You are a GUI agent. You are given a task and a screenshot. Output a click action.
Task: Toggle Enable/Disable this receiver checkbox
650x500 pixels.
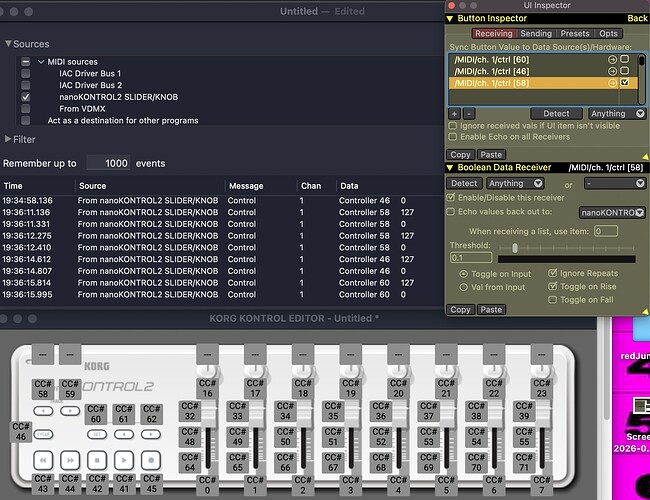[x=451, y=198]
